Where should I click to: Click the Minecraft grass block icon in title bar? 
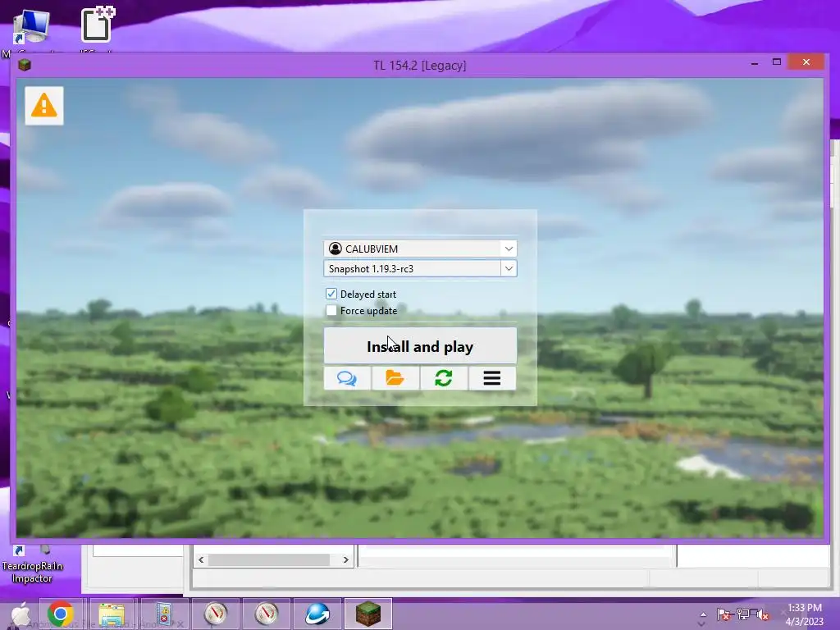coord(24,65)
